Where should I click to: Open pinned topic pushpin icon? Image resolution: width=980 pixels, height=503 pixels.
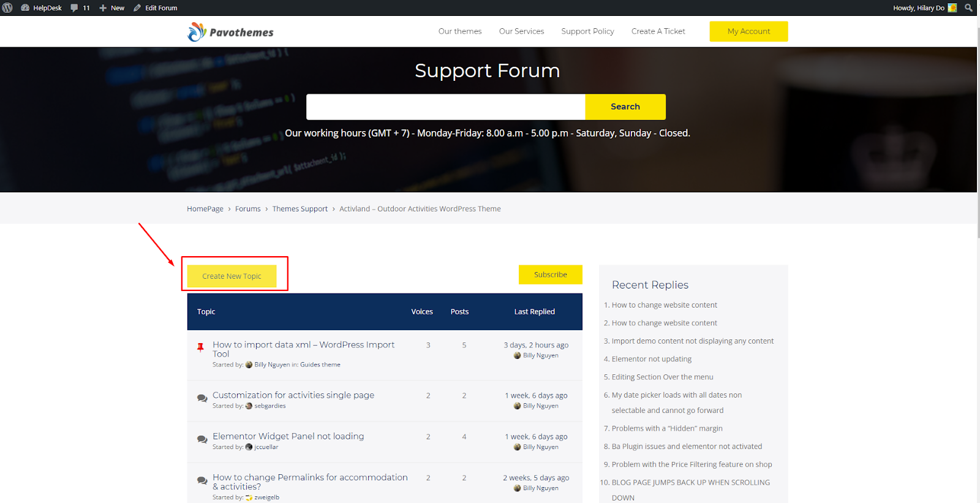tap(200, 347)
